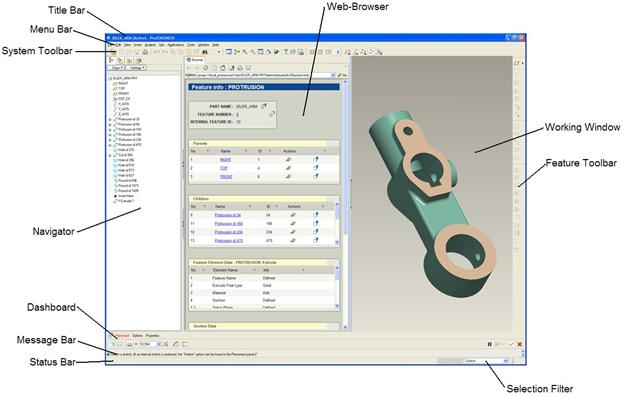623x396 pixels.
Task: Open the Applications menu in menu bar
Action: pyautogui.click(x=176, y=45)
